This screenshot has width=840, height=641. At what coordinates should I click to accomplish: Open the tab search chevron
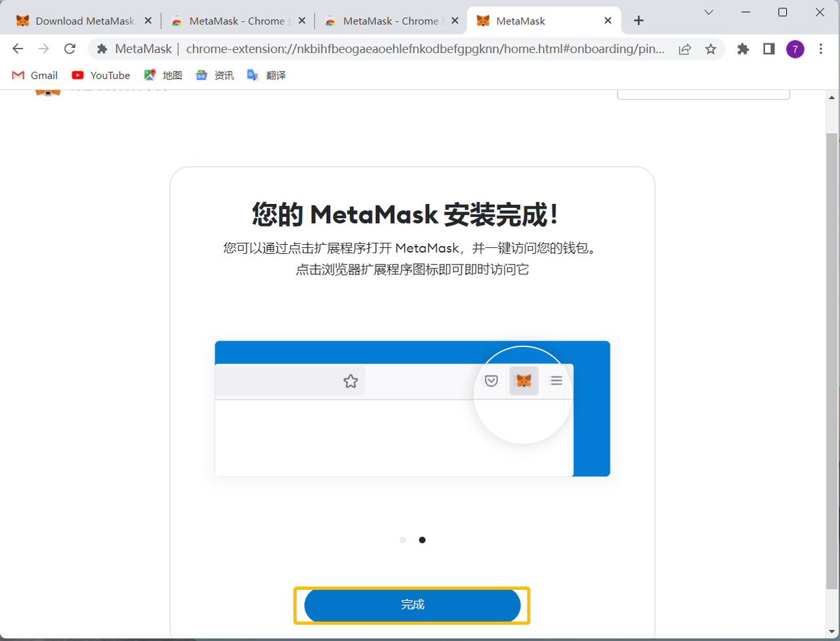pos(709,12)
